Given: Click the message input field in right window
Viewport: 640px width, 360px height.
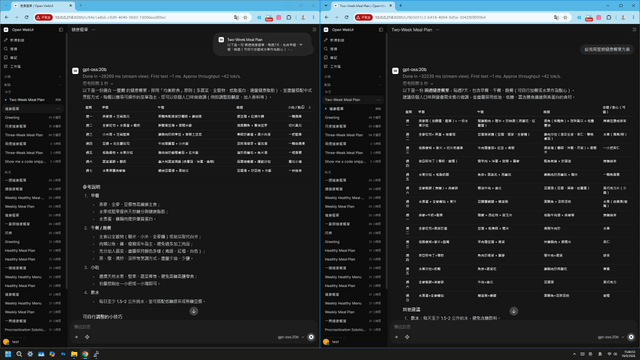Looking at the screenshot, I should (x=514, y=327).
